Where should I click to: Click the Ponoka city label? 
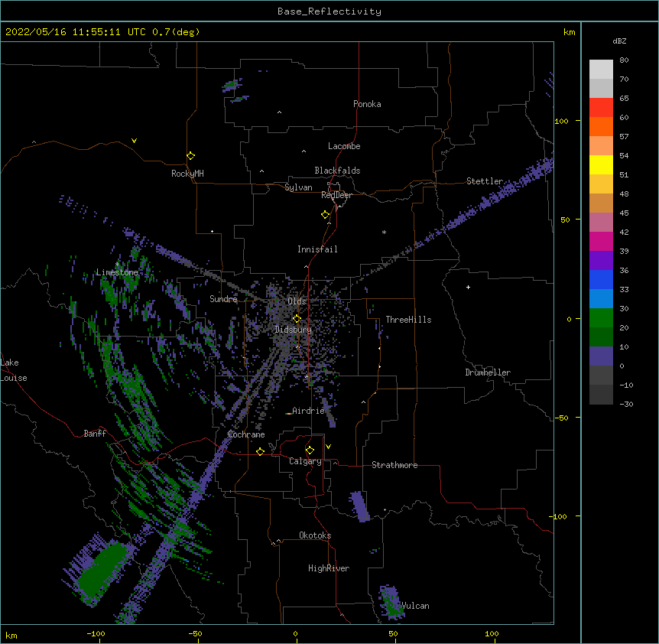click(x=367, y=104)
